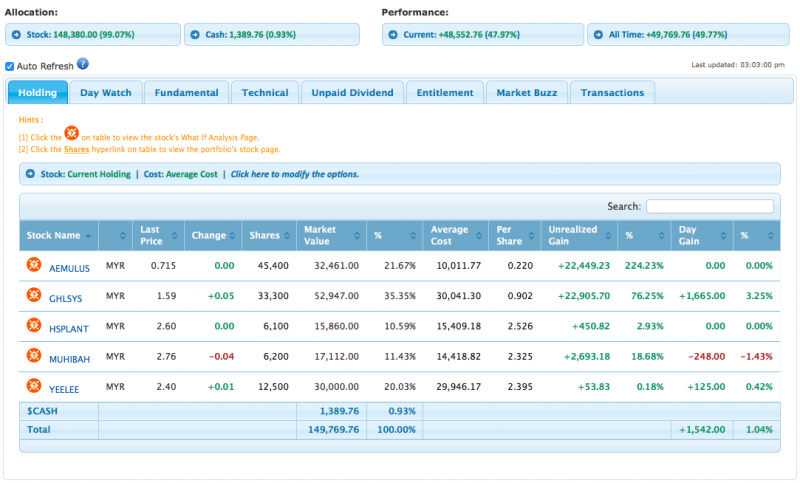Screen dimensions: 800x483
Task: Switch to the Day Watch tab
Action: click(105, 93)
